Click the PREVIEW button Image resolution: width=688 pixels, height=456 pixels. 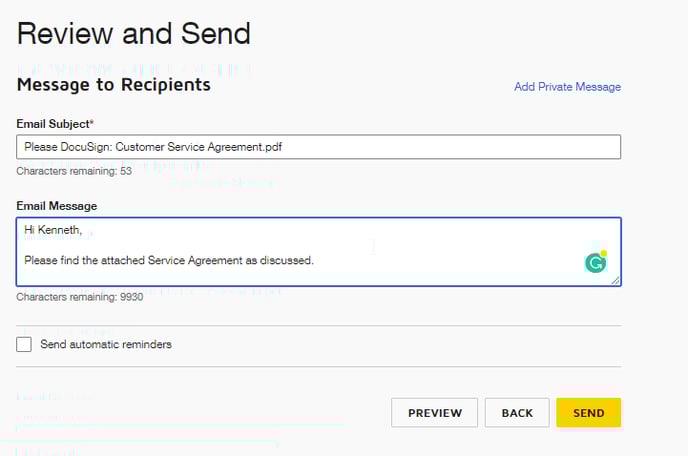click(x=434, y=413)
